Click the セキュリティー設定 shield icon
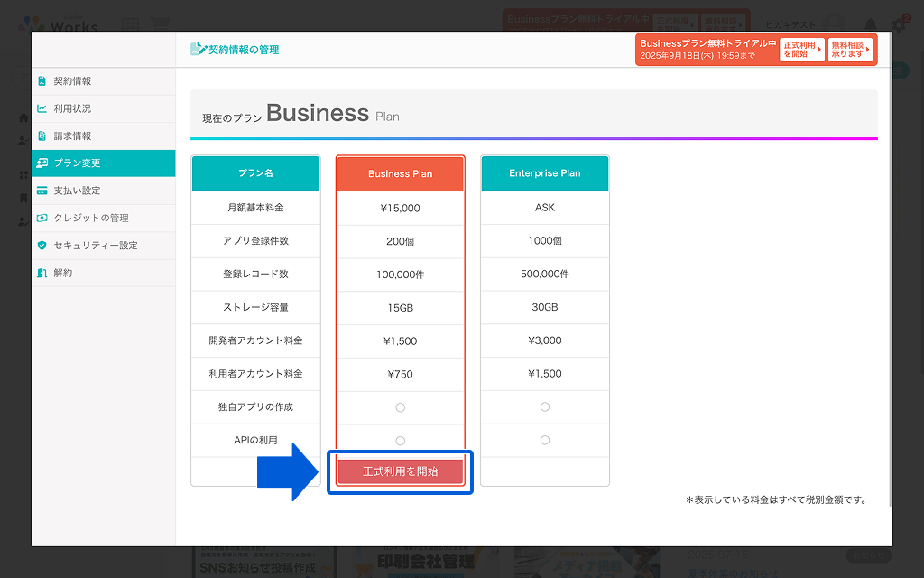 [42, 246]
